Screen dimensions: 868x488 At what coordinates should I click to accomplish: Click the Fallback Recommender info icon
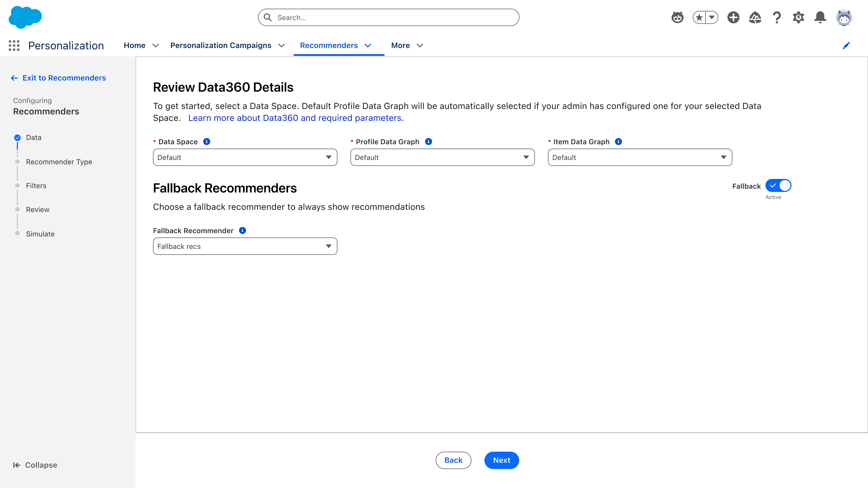[x=242, y=231]
